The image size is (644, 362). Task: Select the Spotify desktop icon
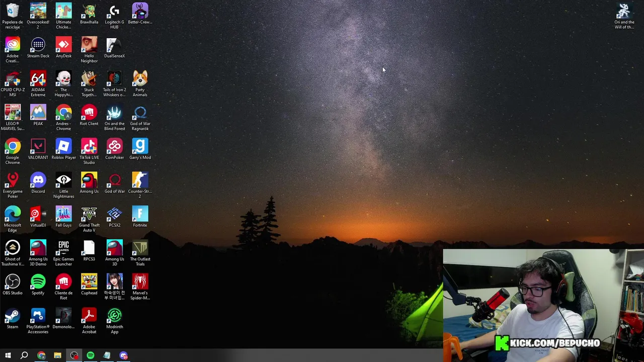pos(38,284)
